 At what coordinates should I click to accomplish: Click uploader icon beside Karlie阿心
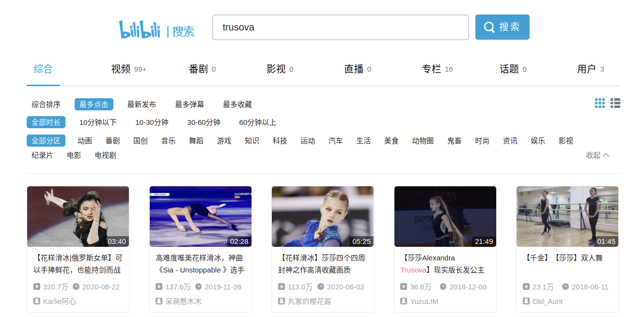coord(37,301)
